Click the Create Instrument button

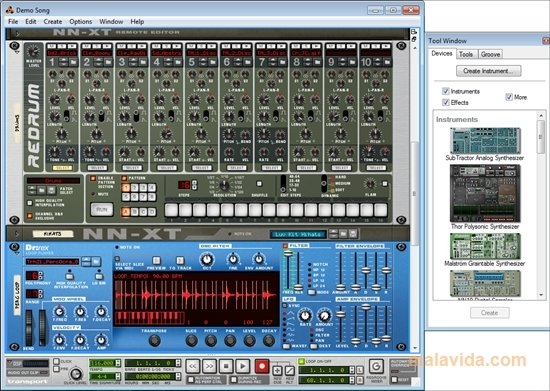point(488,71)
